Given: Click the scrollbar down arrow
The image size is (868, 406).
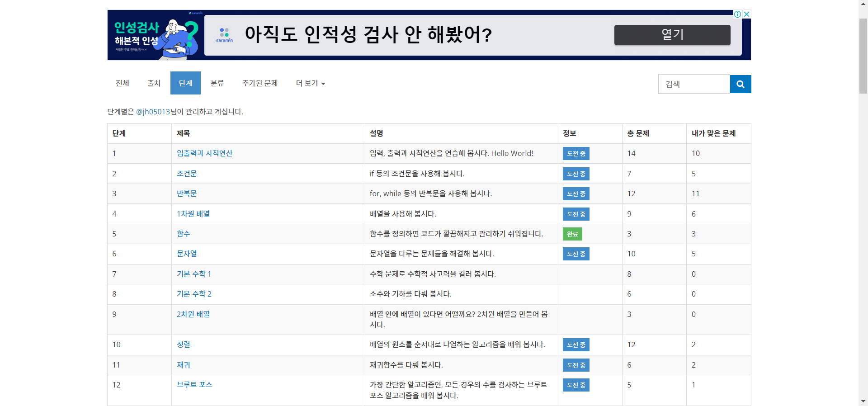Looking at the screenshot, I should tap(863, 401).
